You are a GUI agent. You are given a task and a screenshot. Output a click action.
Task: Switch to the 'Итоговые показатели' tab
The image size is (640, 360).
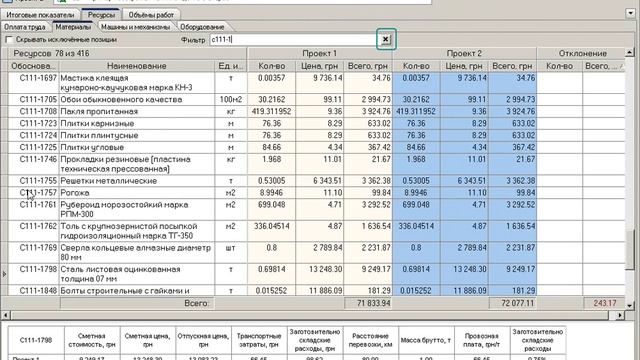coord(40,15)
